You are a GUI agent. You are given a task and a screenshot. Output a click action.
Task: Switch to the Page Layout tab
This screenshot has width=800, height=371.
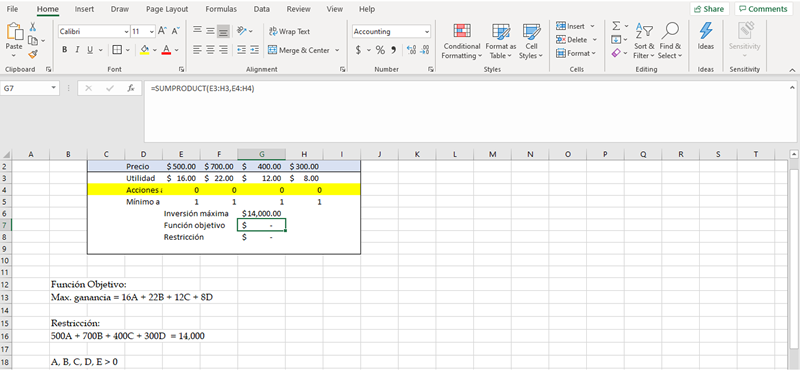click(x=167, y=9)
